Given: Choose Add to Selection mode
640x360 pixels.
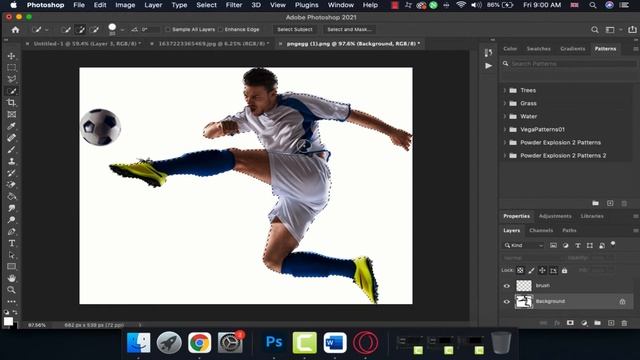Looking at the screenshot, I should pos(80,29).
